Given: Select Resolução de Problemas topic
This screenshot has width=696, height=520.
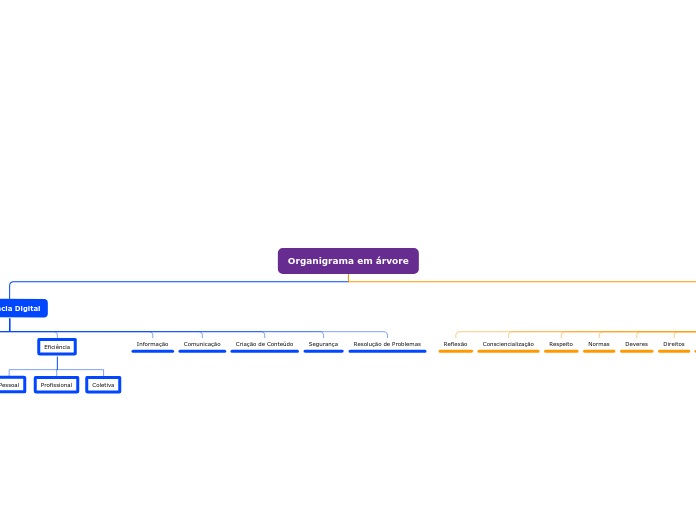Looking at the screenshot, I should [x=387, y=345].
